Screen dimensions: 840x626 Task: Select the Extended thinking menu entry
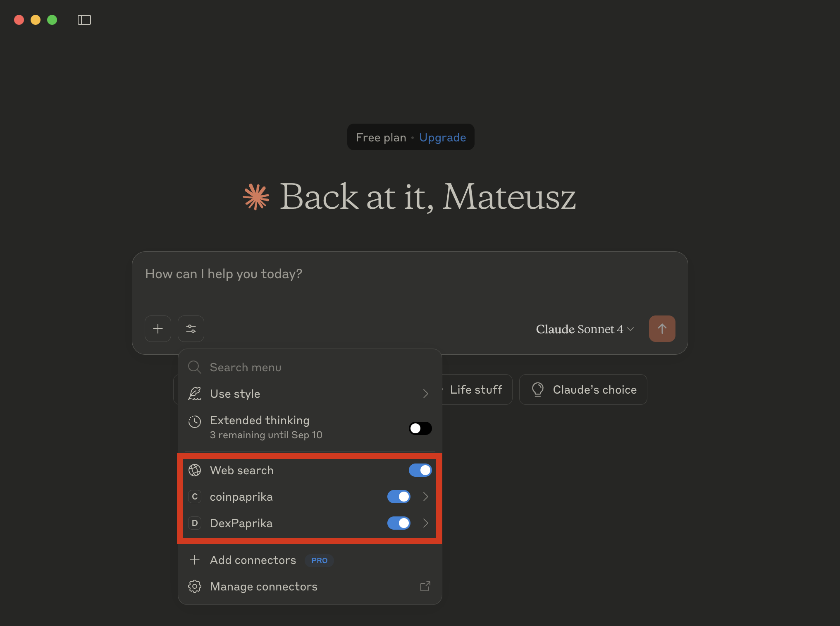(x=310, y=428)
